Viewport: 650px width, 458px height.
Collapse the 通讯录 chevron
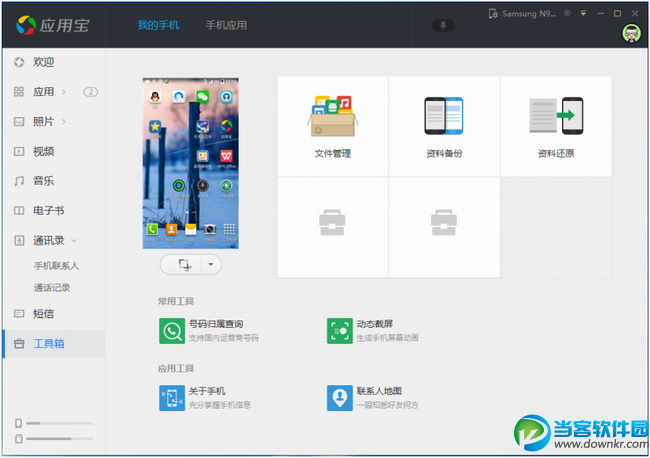[74, 240]
